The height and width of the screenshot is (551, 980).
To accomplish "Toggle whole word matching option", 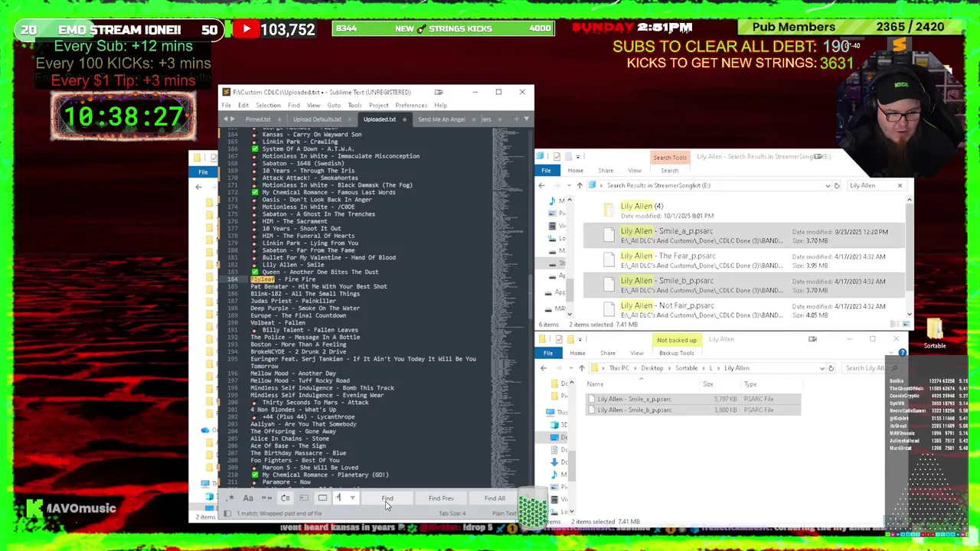I will [266, 498].
